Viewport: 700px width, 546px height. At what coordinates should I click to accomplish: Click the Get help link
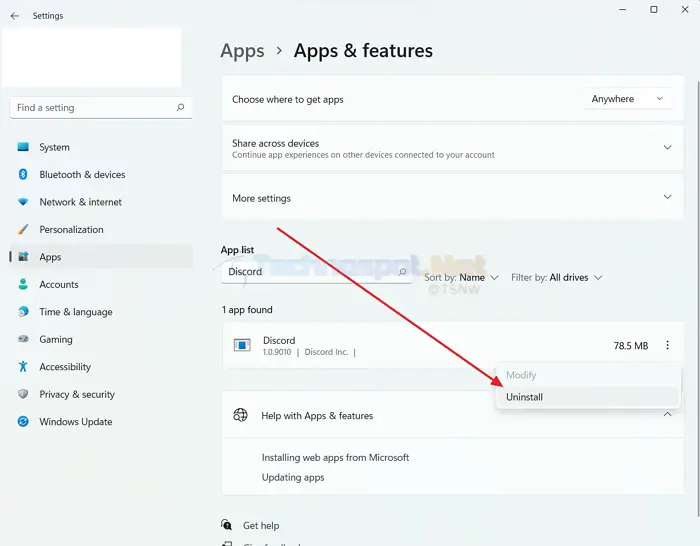click(x=261, y=525)
